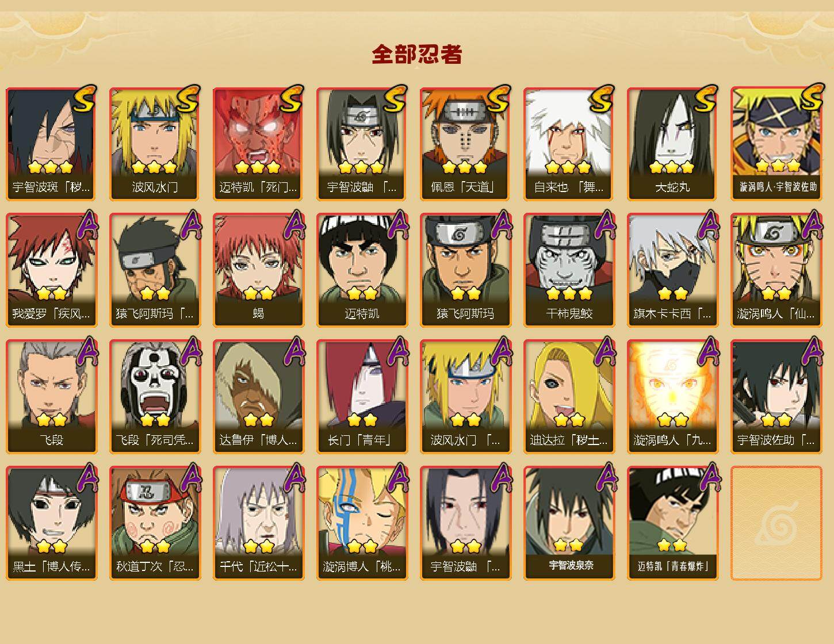The image size is (834, 644).
Task: Select the 蝎 A-rank ninja card
Action: coord(258,270)
